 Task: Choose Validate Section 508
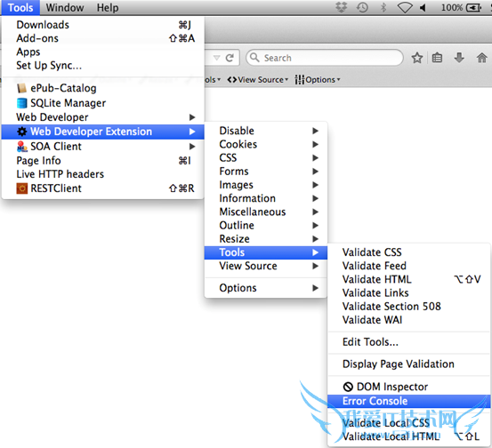(409, 307)
